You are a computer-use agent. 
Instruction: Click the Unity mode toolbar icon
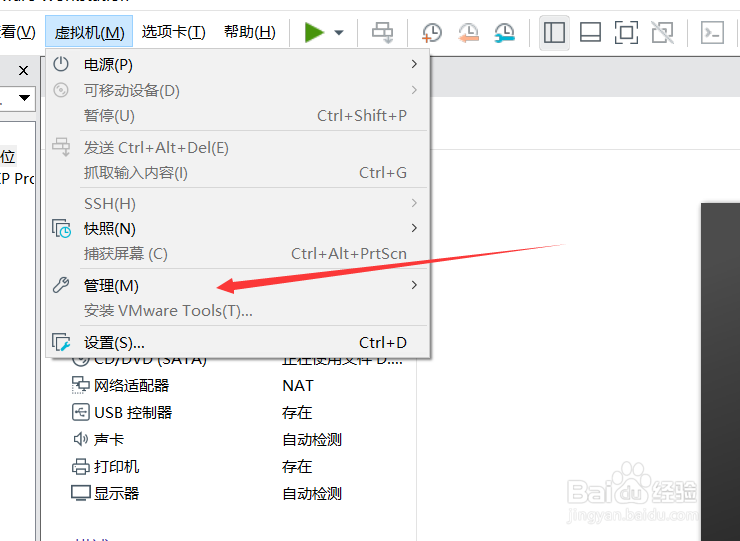(663, 33)
